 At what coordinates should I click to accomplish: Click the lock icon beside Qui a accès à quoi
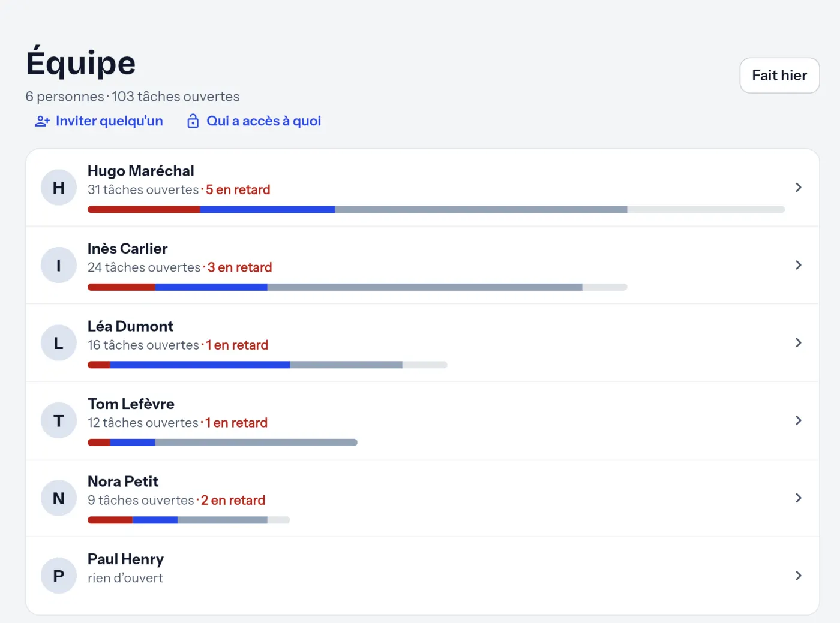click(193, 121)
